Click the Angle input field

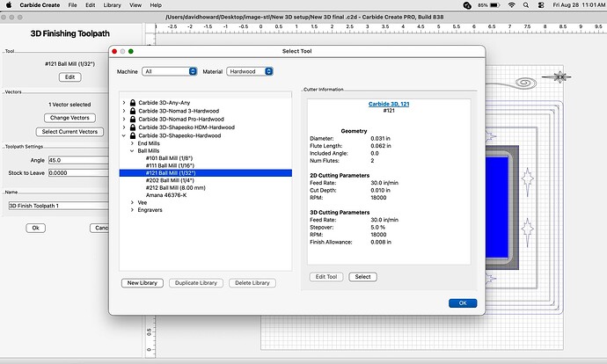point(78,160)
